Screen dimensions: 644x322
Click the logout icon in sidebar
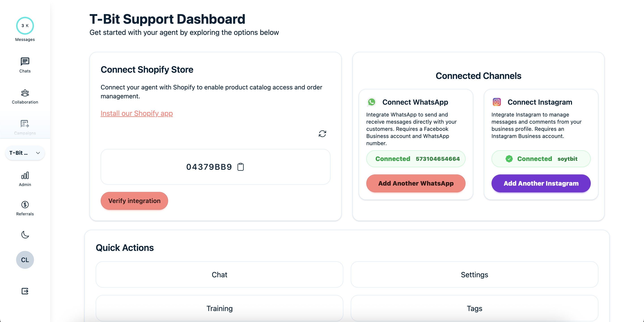point(25,291)
